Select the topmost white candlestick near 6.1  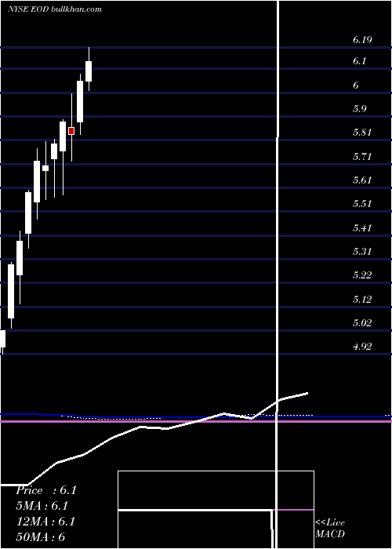pyautogui.click(x=89, y=71)
